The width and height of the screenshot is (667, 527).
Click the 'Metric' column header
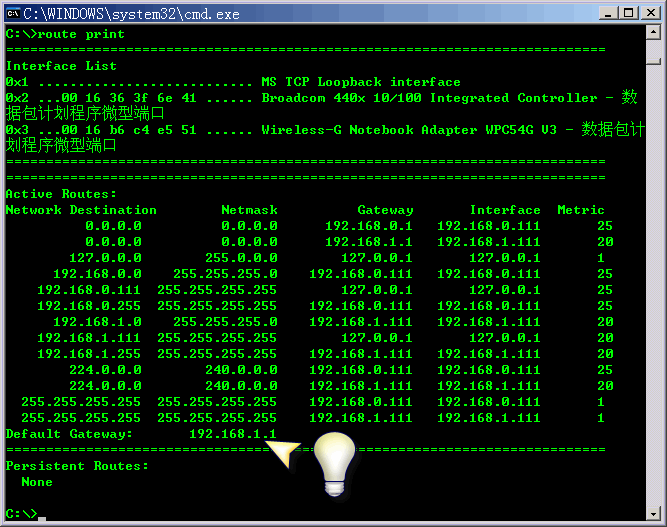click(x=581, y=210)
